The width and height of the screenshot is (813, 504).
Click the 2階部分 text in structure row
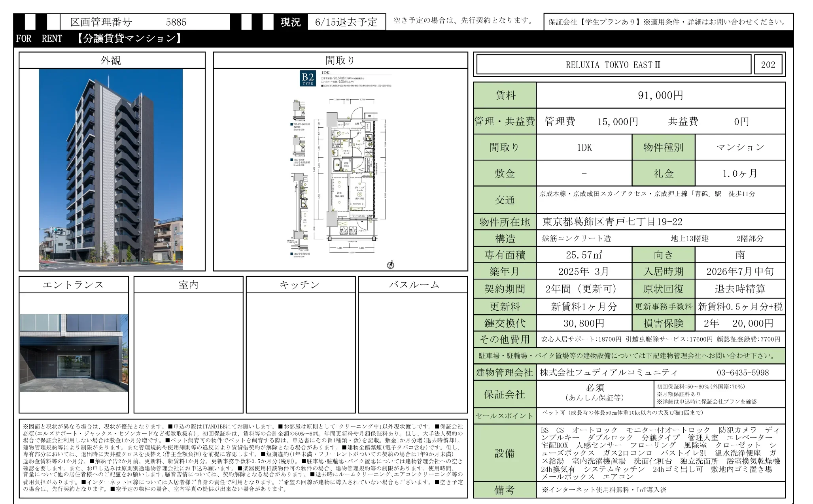click(x=750, y=238)
